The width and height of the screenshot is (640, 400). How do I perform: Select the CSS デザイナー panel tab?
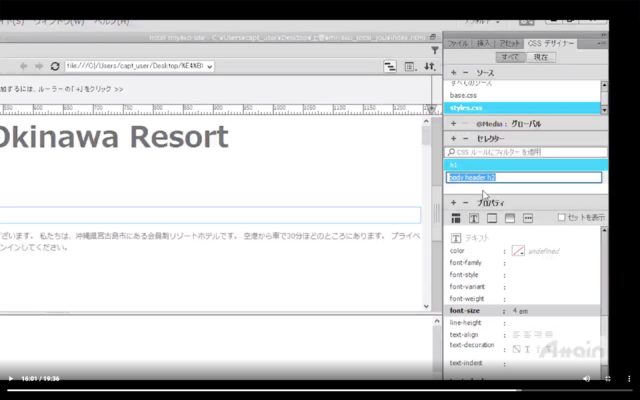tap(550, 43)
